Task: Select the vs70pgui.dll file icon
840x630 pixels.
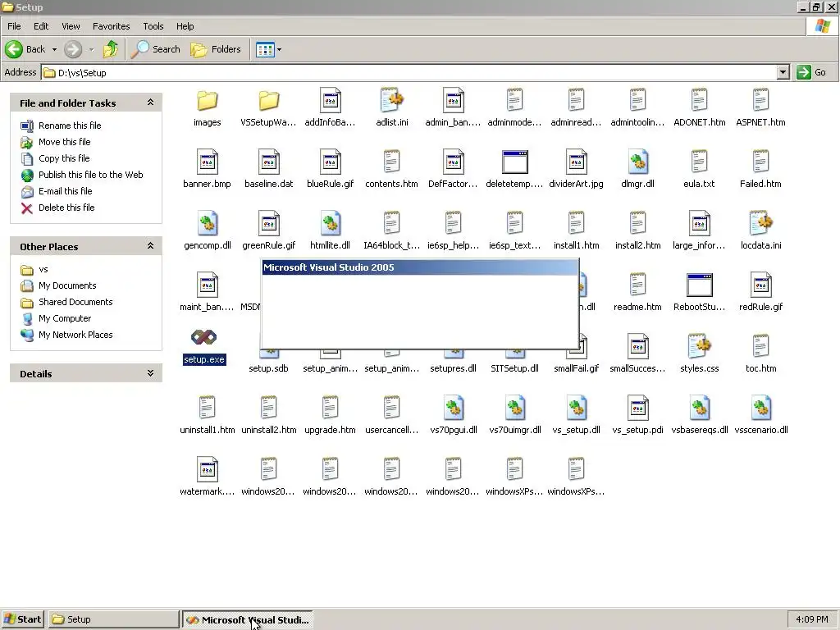Action: coord(454,409)
